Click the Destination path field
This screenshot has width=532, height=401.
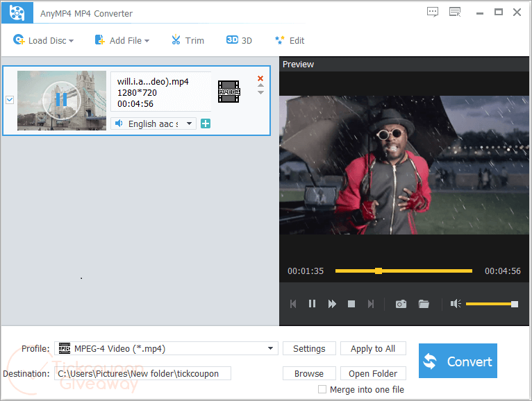coord(142,373)
